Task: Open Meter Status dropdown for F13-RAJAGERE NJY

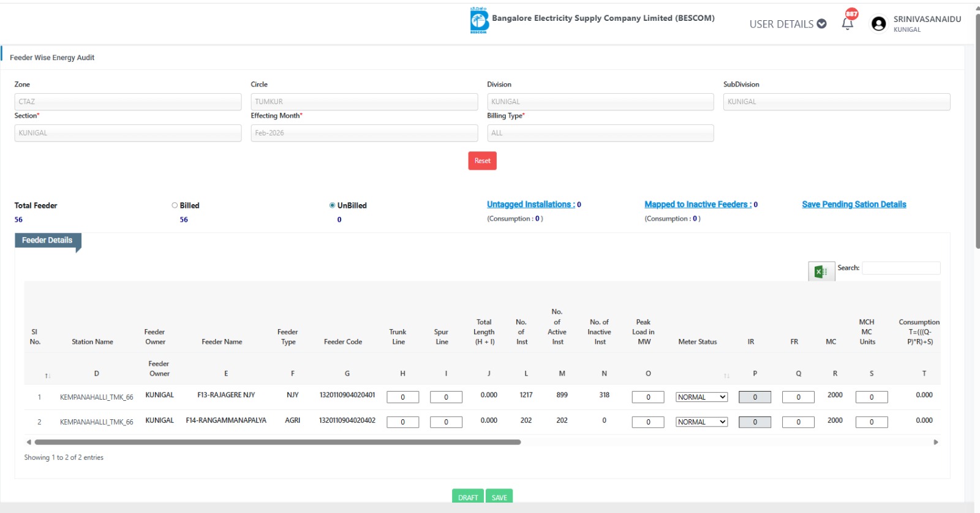Action: pyautogui.click(x=701, y=397)
